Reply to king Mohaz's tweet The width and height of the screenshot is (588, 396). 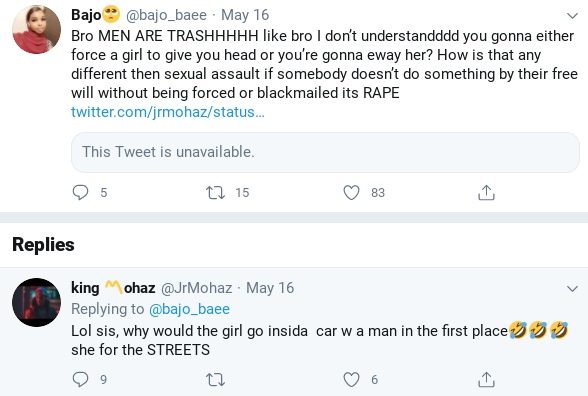pyautogui.click(x=80, y=380)
